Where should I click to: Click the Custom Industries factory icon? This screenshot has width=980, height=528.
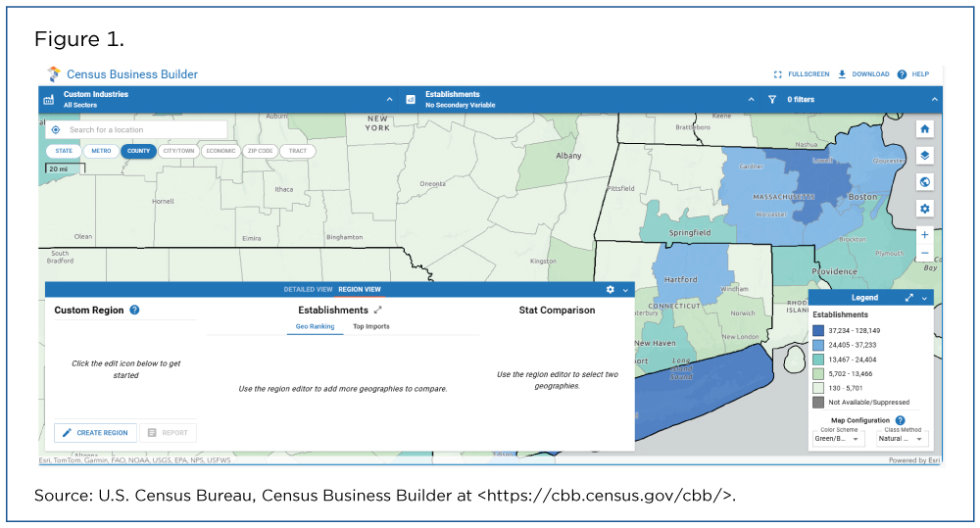click(x=49, y=100)
